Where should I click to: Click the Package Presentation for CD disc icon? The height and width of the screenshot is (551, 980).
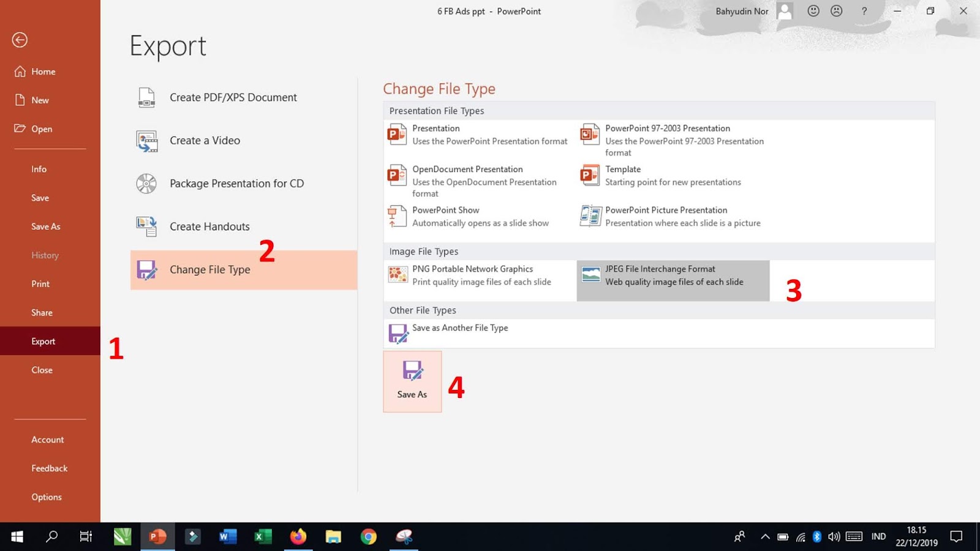(146, 184)
